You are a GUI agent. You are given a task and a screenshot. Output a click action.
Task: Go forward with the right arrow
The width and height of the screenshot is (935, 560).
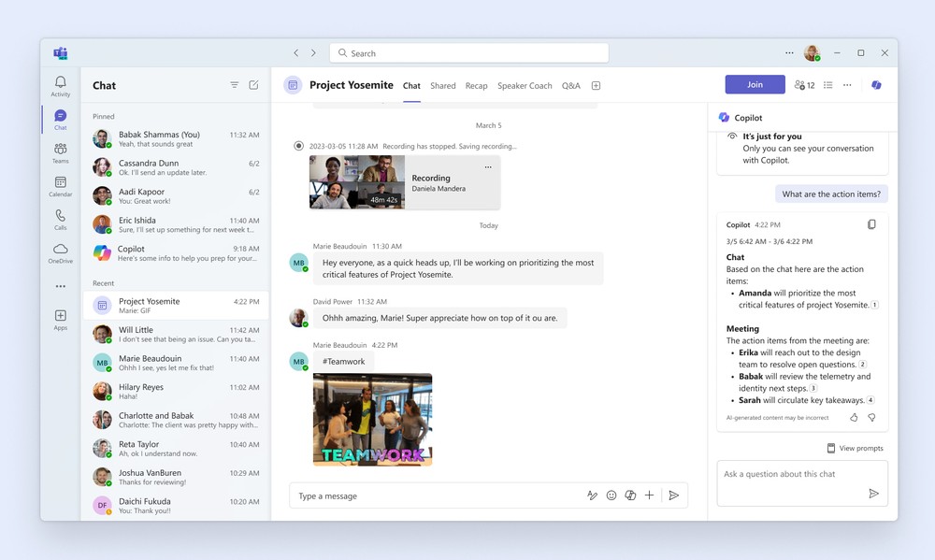pyautogui.click(x=313, y=53)
